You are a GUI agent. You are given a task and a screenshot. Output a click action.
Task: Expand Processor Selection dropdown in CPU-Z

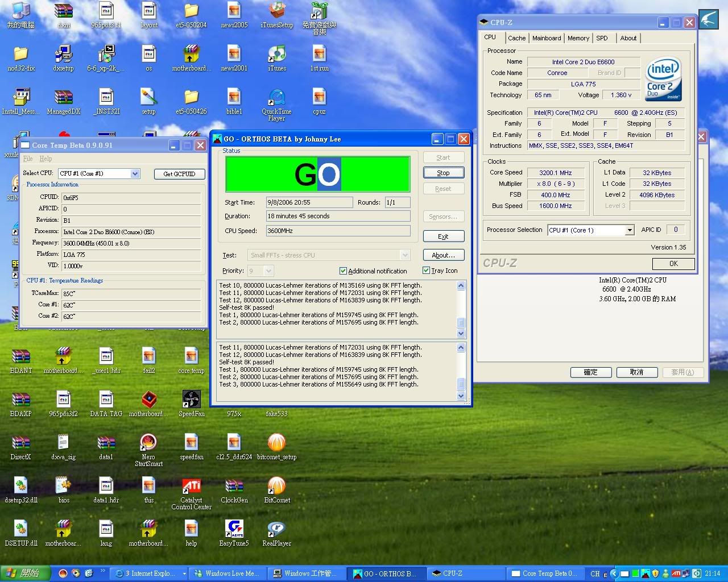tap(630, 230)
